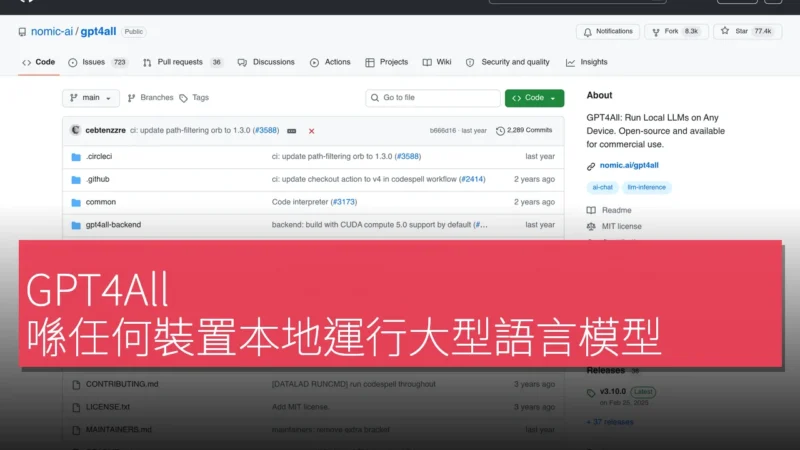Open the gpt4all-backend folder

(113, 225)
